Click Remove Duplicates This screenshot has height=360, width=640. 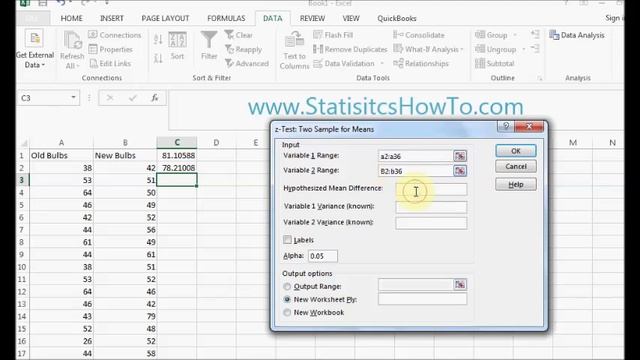tap(350, 49)
